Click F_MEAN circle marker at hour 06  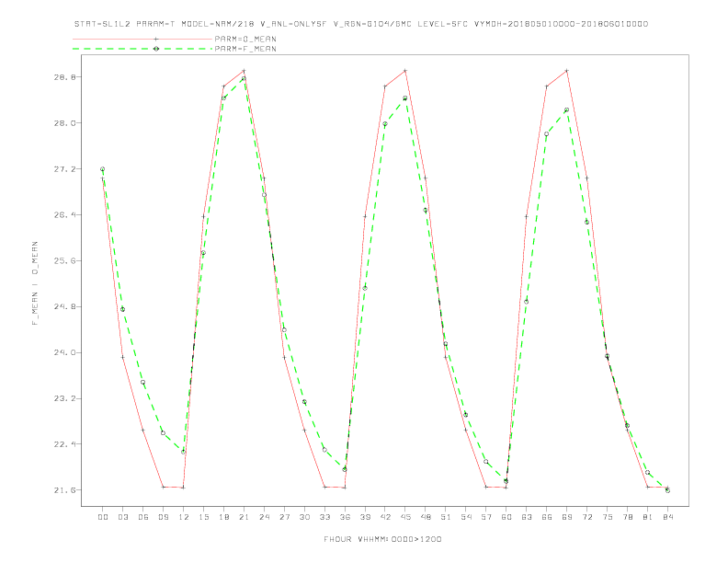point(143,383)
